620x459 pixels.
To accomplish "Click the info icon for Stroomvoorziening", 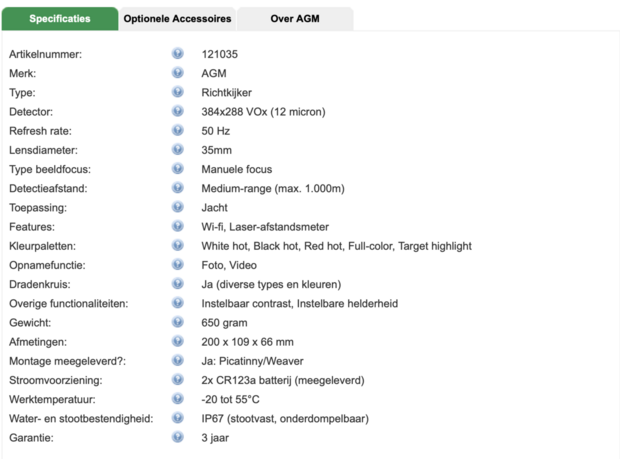I will click(177, 380).
